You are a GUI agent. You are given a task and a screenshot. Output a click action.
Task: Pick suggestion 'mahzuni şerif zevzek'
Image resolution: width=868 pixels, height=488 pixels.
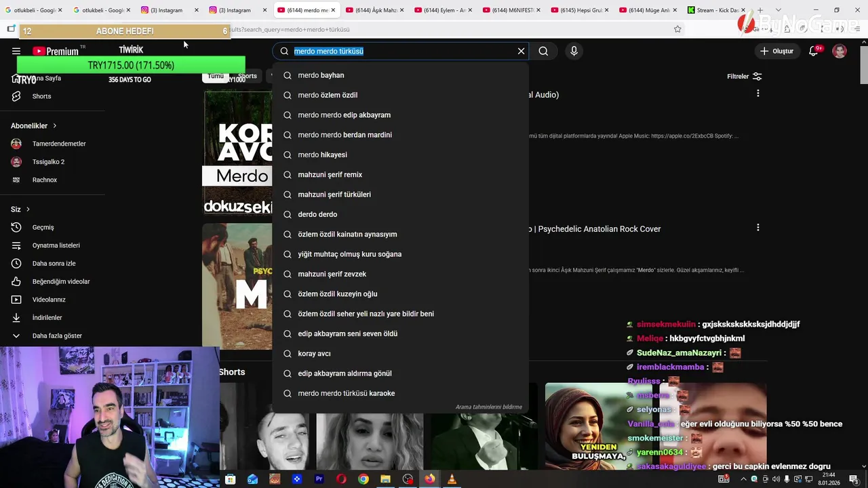[x=400, y=274]
